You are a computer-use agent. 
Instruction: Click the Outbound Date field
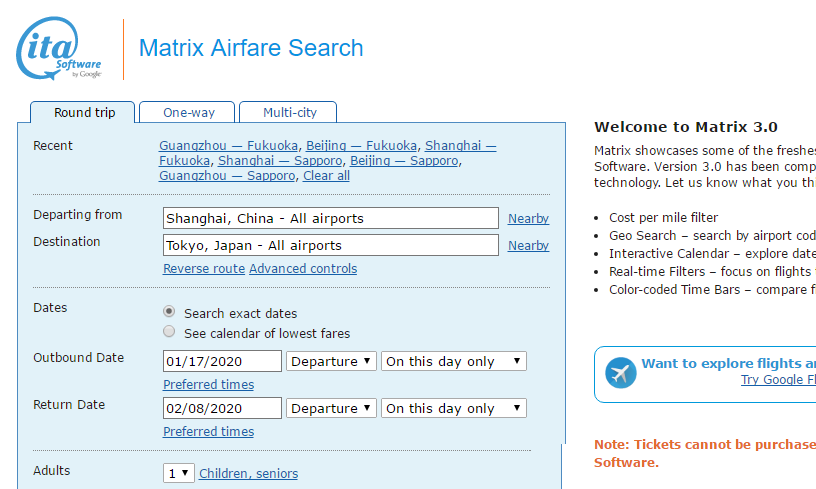(222, 361)
